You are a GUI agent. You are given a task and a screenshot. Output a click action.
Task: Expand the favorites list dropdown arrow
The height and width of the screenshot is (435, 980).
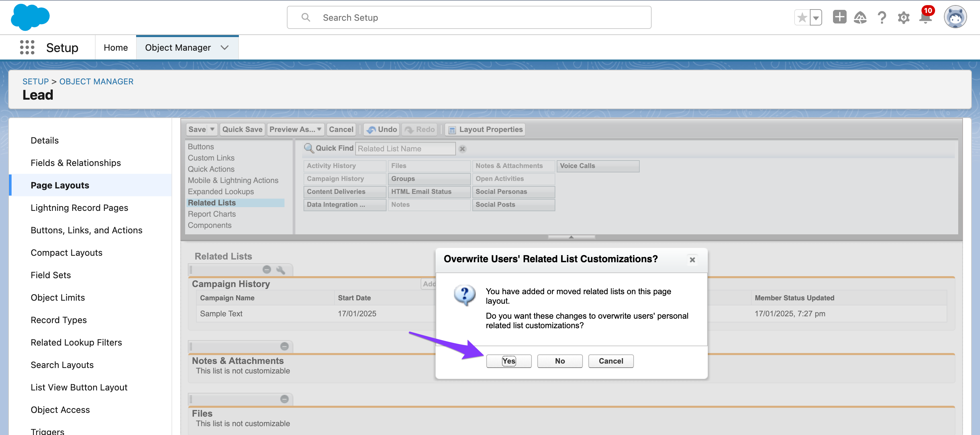pyautogui.click(x=816, y=17)
